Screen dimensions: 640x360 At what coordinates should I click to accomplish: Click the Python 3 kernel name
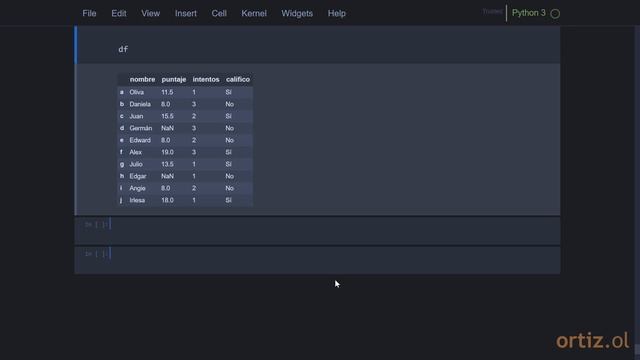click(x=529, y=13)
